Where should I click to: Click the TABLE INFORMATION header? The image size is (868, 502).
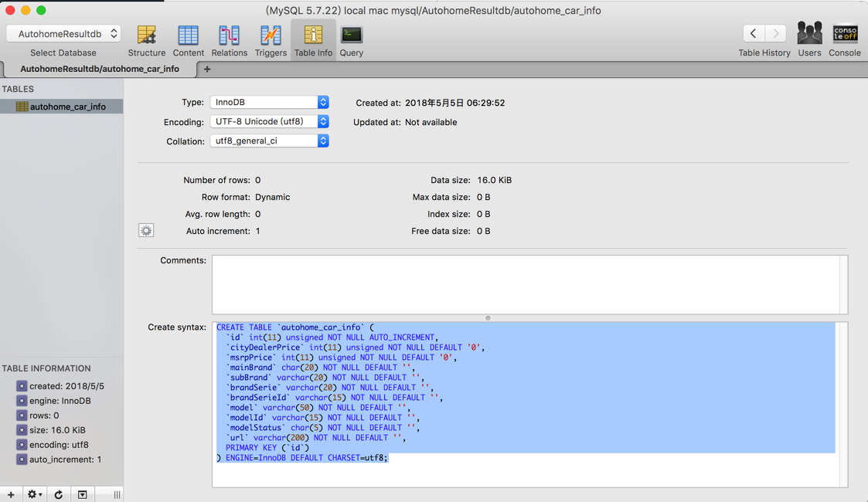[x=46, y=368]
